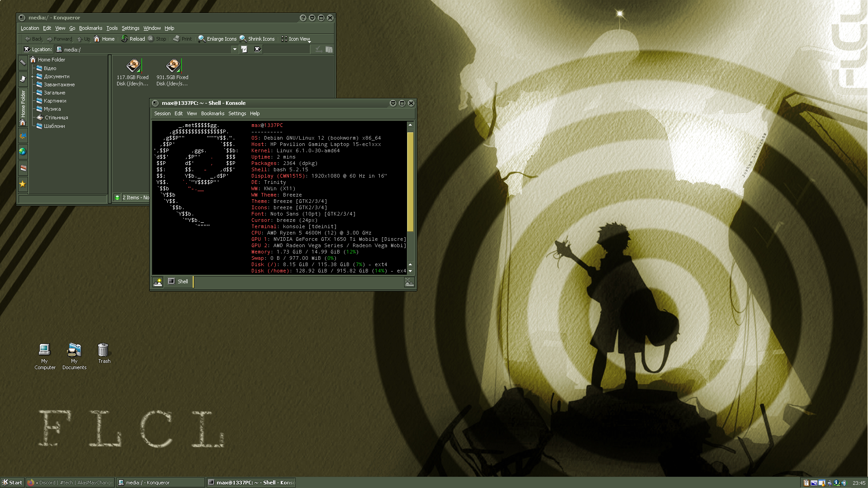Image resolution: width=868 pixels, height=488 pixels.
Task: Open the Bookmarks star sidebar panel
Action: [x=23, y=184]
